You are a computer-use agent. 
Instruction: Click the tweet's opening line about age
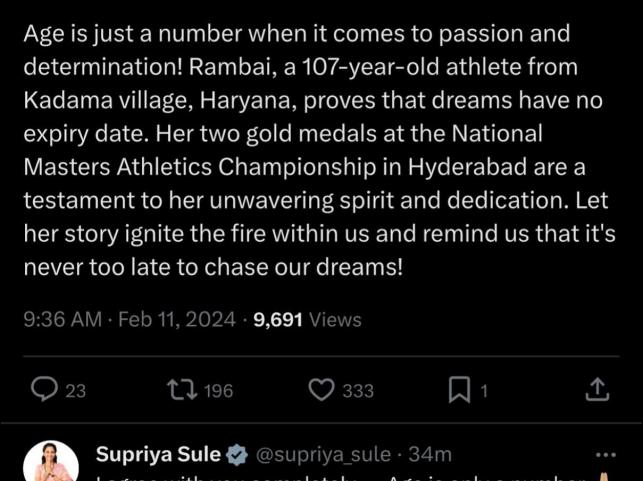click(295, 34)
